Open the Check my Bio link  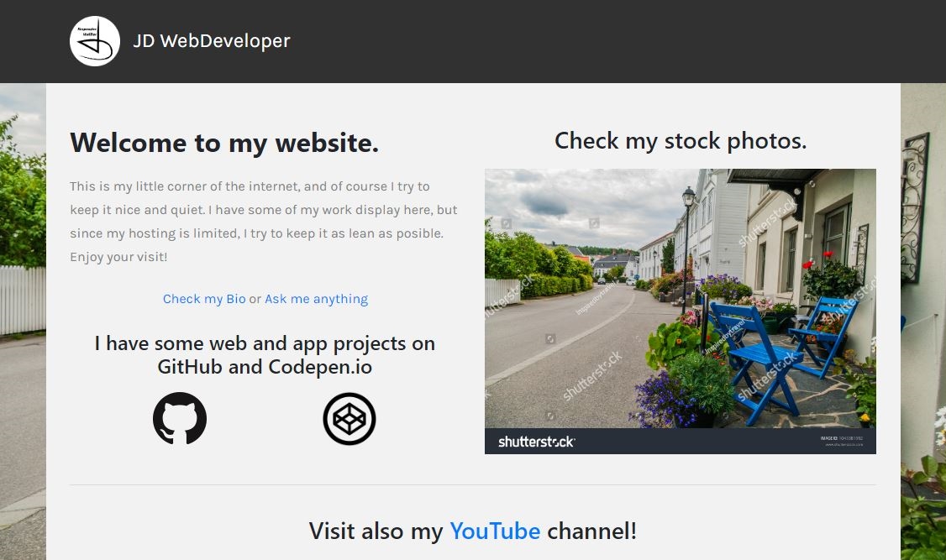coord(204,299)
